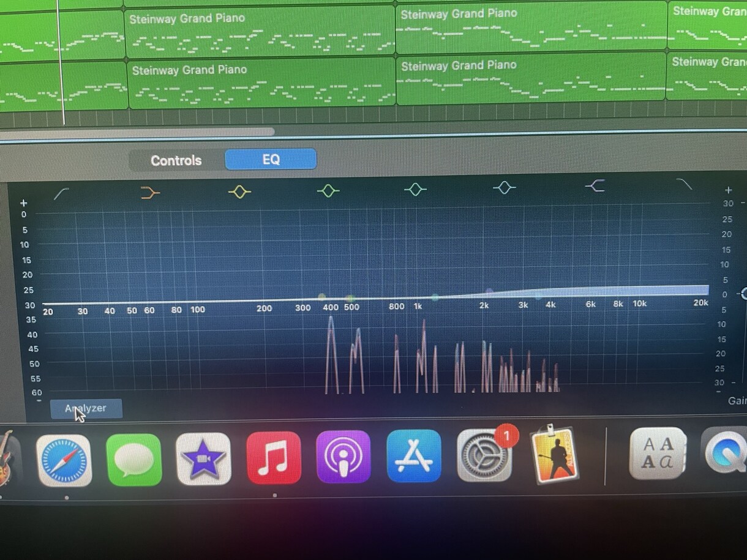This screenshot has height=560, width=747.
Task: Click the 10k frequency label
Action: click(639, 303)
